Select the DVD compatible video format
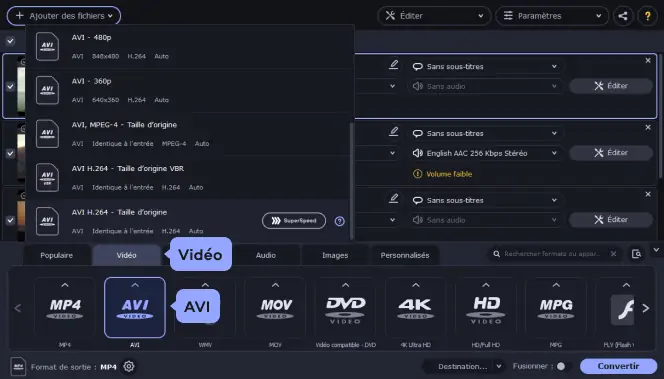This screenshot has width=664, height=379. [x=346, y=307]
